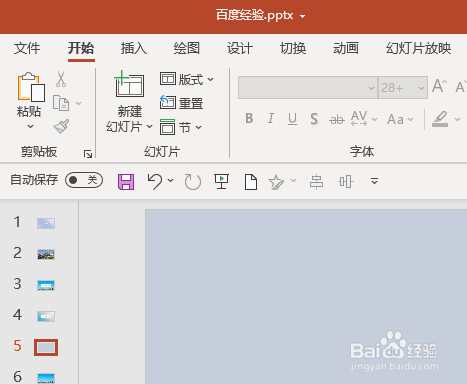Image resolution: width=467 pixels, height=384 pixels.
Task: Toggle Underline formatting
Action: (292, 119)
